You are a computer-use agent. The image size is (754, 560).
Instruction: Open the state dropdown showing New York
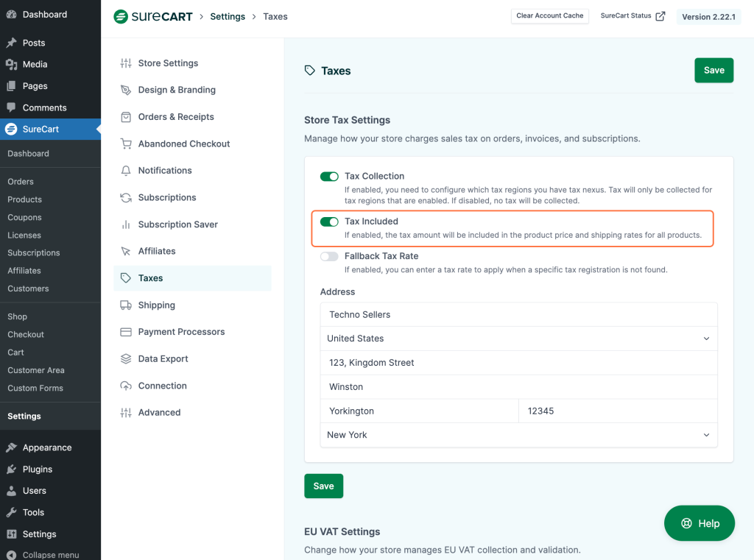click(518, 435)
